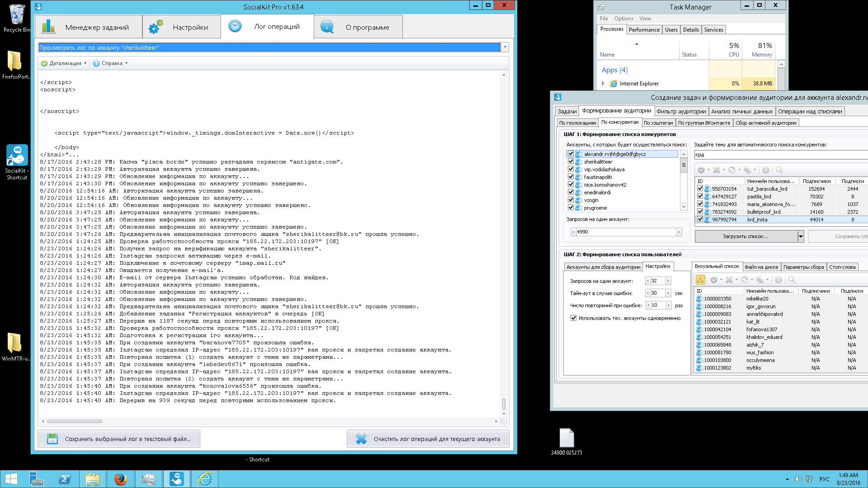Viewport: 868px width, 488px height.
Task: Decrease error timeout value 30
Action: [x=648, y=293]
